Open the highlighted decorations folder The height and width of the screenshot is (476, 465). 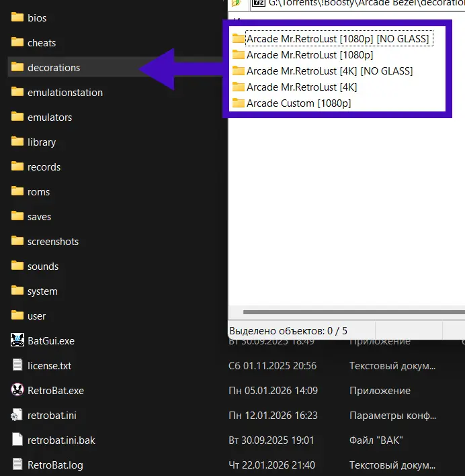[53, 68]
